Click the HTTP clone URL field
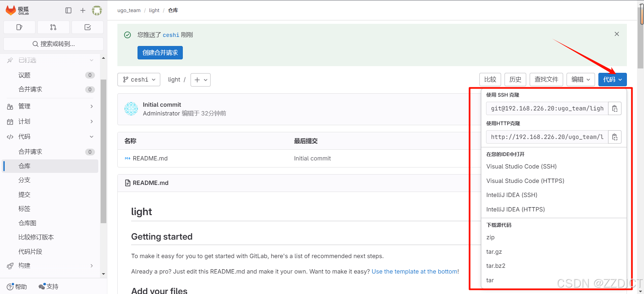 tap(547, 137)
